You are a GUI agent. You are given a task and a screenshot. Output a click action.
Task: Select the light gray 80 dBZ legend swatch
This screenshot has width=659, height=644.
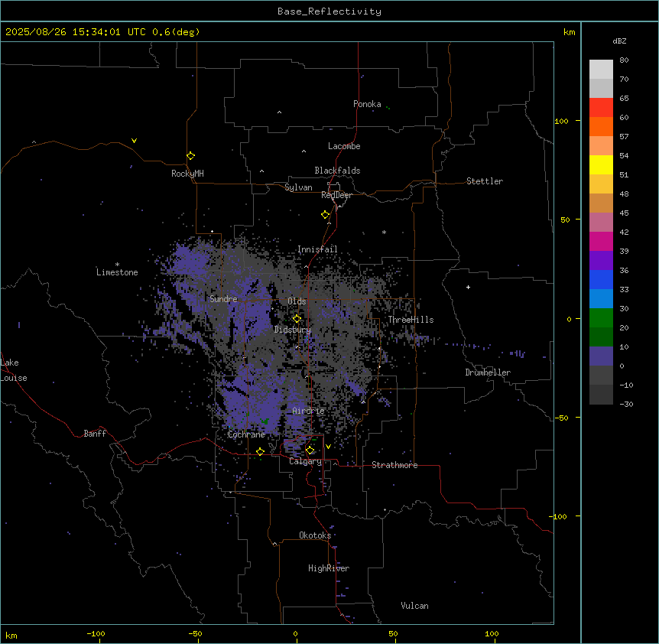coord(601,70)
